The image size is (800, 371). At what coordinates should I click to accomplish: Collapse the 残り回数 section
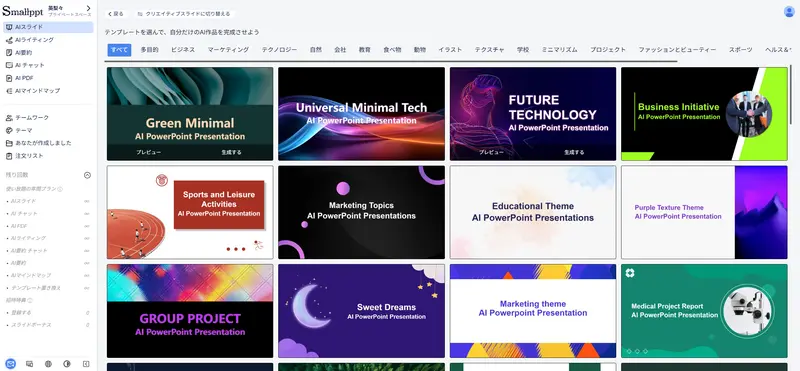87,175
